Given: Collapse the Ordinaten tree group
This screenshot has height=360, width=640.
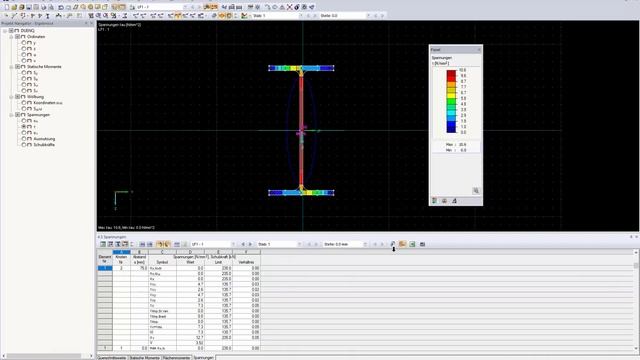Looking at the screenshot, I should (11, 37).
